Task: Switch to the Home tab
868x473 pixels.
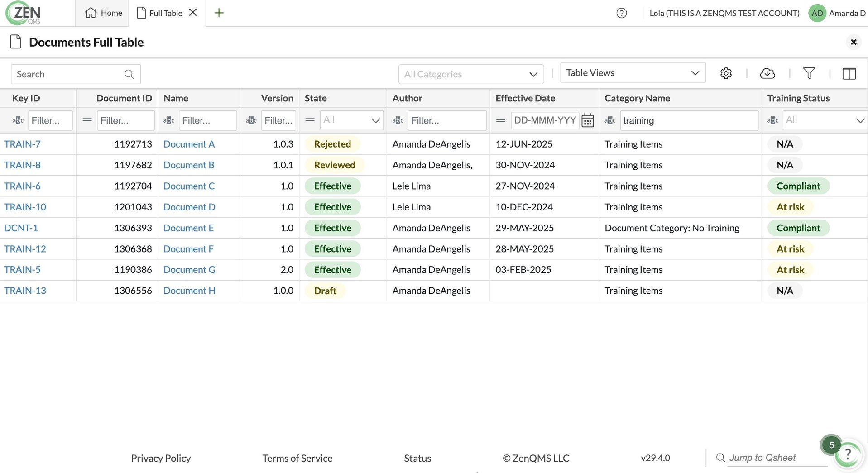Action: (104, 13)
